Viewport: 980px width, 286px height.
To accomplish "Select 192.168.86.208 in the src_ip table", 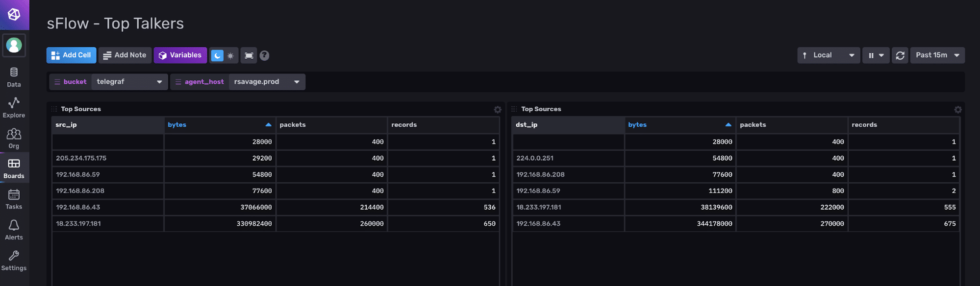I will pos(80,191).
